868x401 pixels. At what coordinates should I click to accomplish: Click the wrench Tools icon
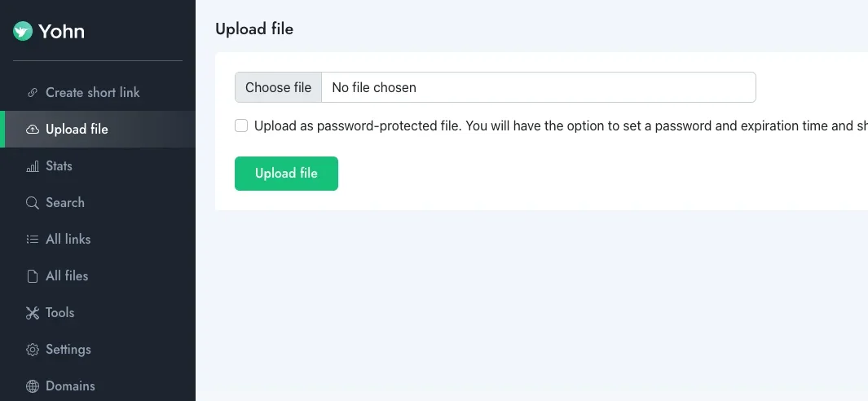point(33,313)
